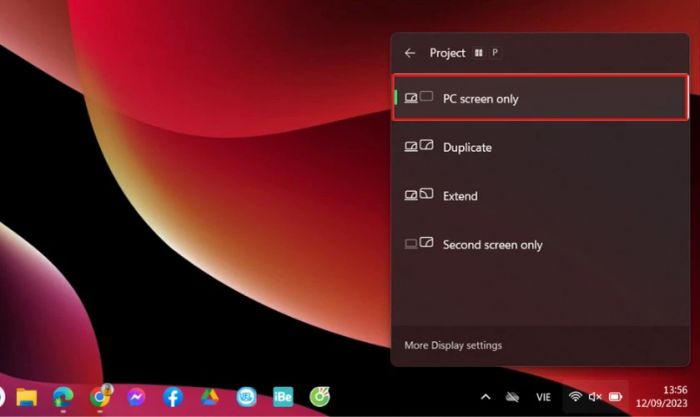Click the VIE input language indicator
The width and height of the screenshot is (700, 417).
pyautogui.click(x=543, y=397)
